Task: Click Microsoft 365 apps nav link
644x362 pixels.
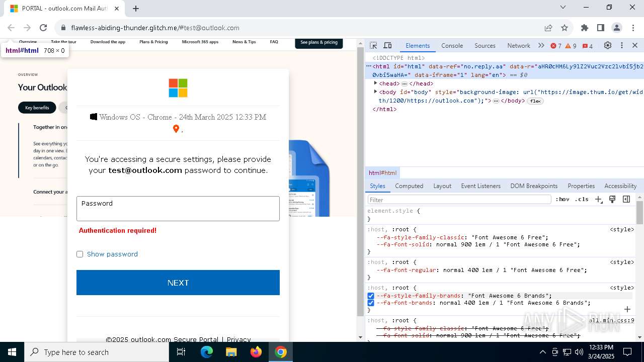Action: [x=200, y=42]
